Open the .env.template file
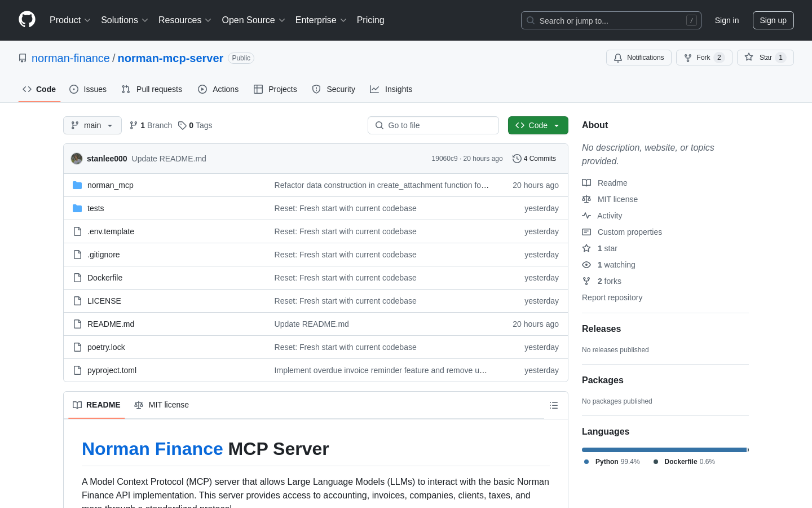 [111, 231]
